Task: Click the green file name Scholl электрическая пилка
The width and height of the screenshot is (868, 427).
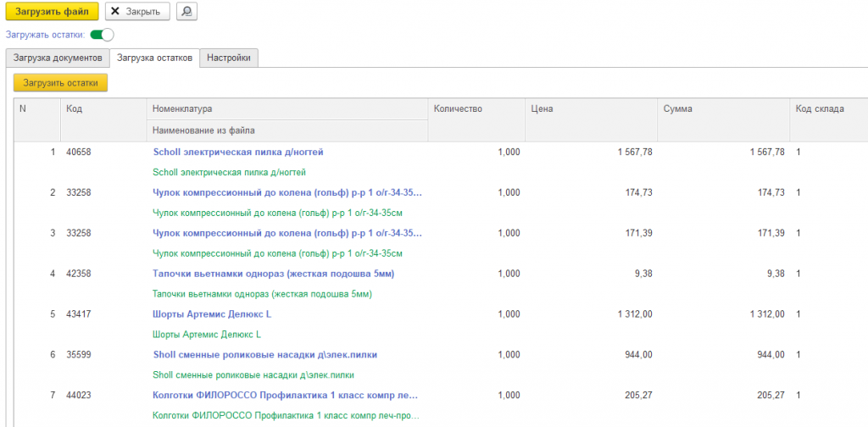Action: (x=229, y=172)
